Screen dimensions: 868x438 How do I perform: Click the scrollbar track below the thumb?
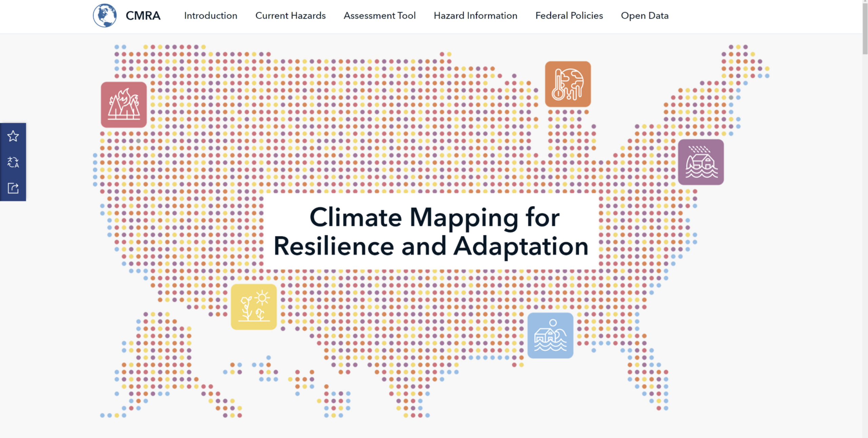point(865,237)
